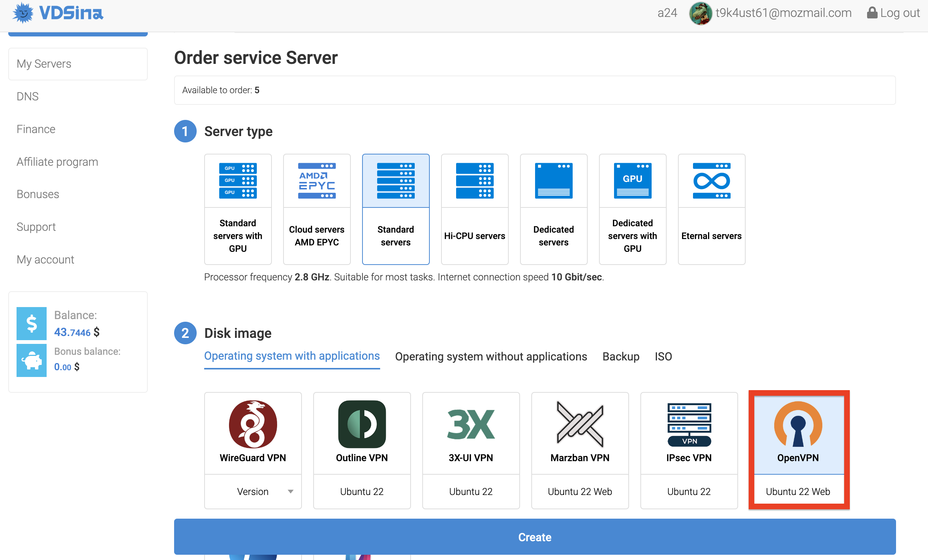
Task: Click the Create button
Action: (535, 537)
